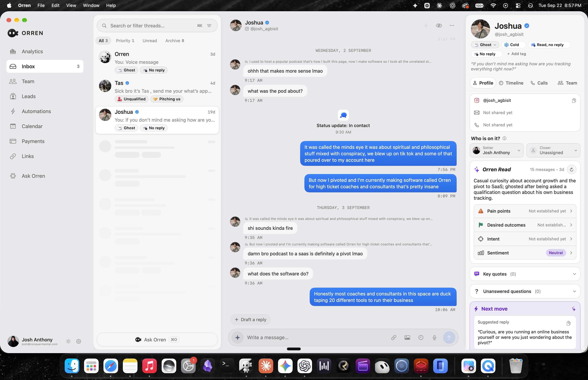Open the Tas conversation thread

click(157, 91)
